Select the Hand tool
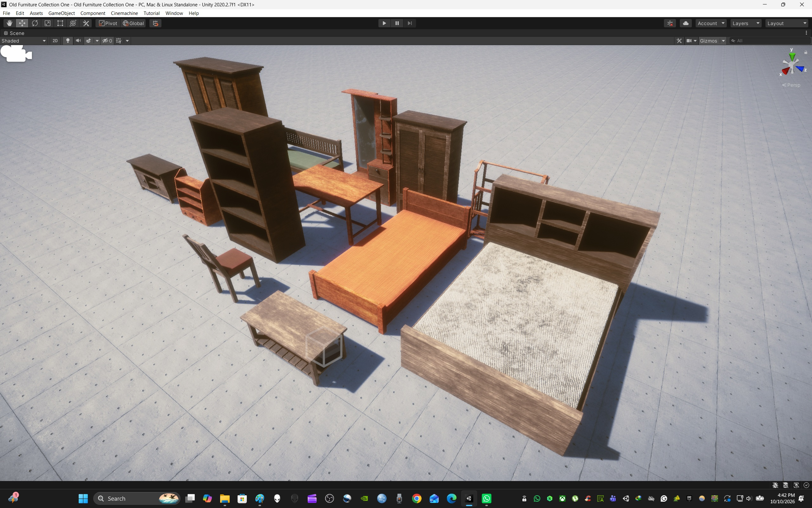 (10, 23)
